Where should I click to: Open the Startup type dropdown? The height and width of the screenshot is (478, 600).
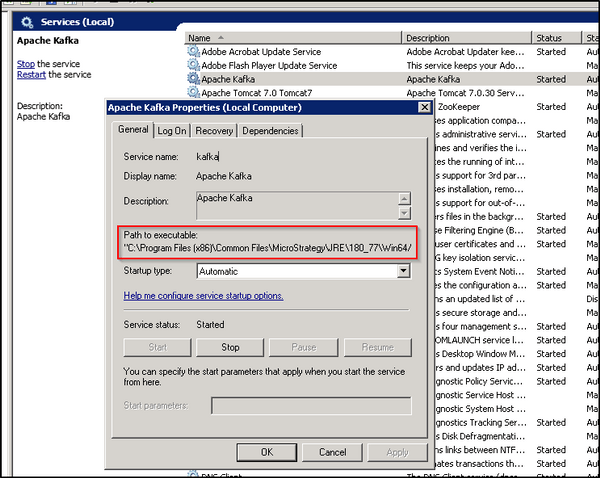point(403,271)
